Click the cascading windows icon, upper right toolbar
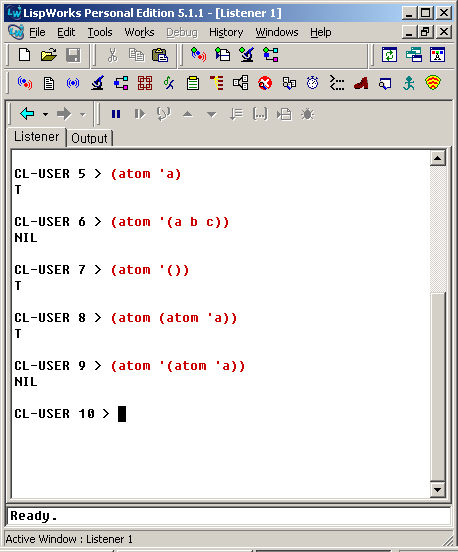 coord(414,55)
